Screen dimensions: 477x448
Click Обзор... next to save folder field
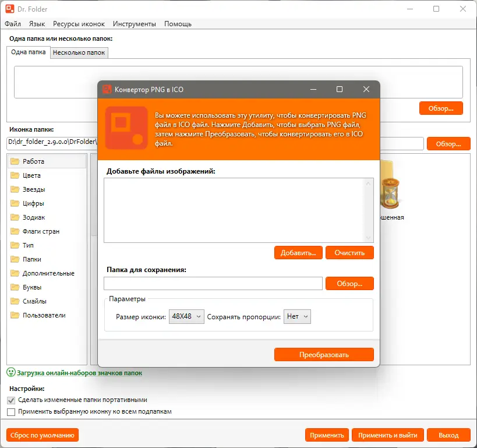[x=349, y=283]
